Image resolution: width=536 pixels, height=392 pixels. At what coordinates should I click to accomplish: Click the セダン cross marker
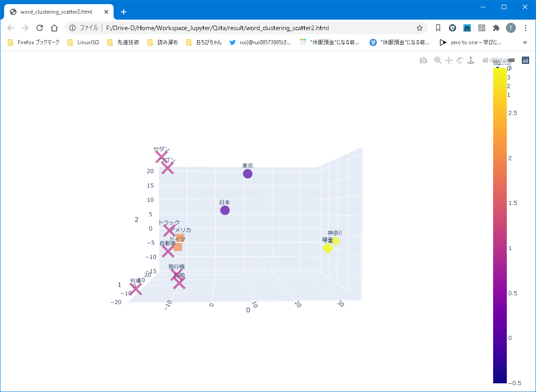pyautogui.click(x=161, y=157)
